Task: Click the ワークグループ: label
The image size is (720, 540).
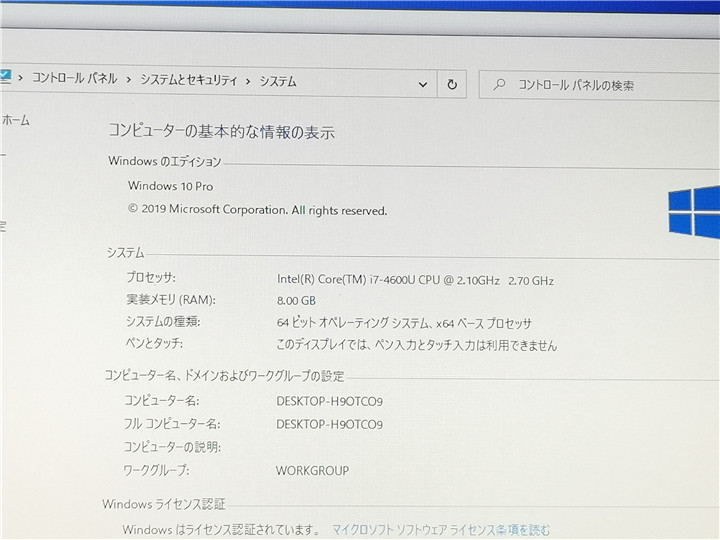Action: click(x=156, y=470)
